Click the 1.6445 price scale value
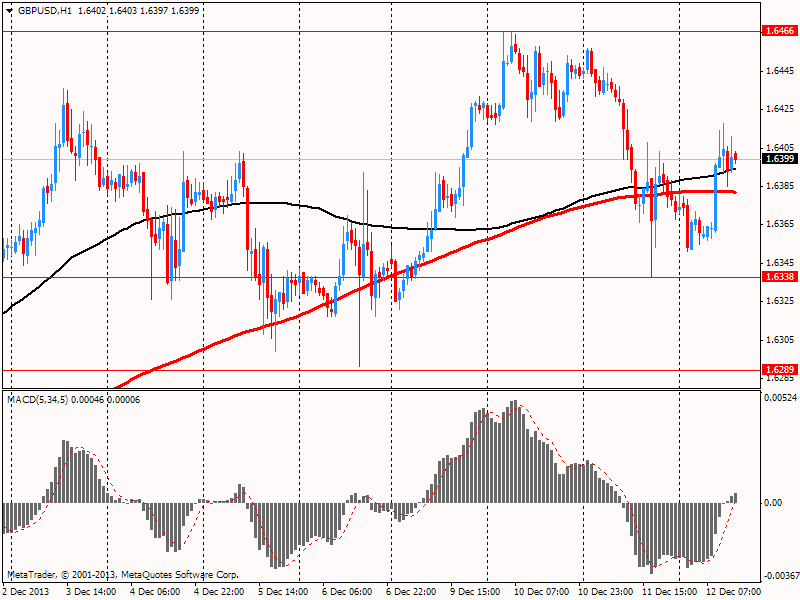Viewport: 800px width, 600px height. (x=781, y=70)
